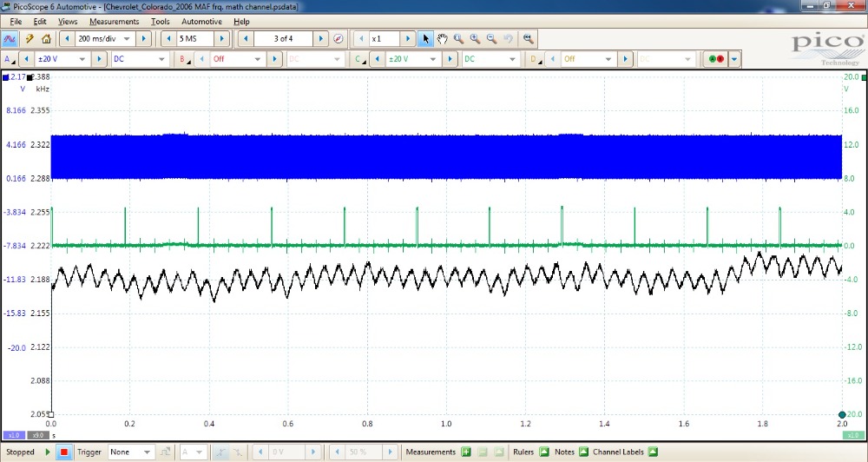This screenshot has height=462, width=868.
Task: Toggle the Notes area display
Action: tap(583, 452)
